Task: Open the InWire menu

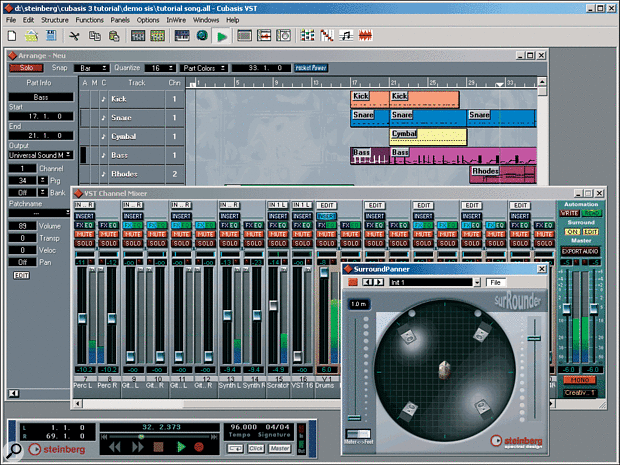Action: point(176,20)
